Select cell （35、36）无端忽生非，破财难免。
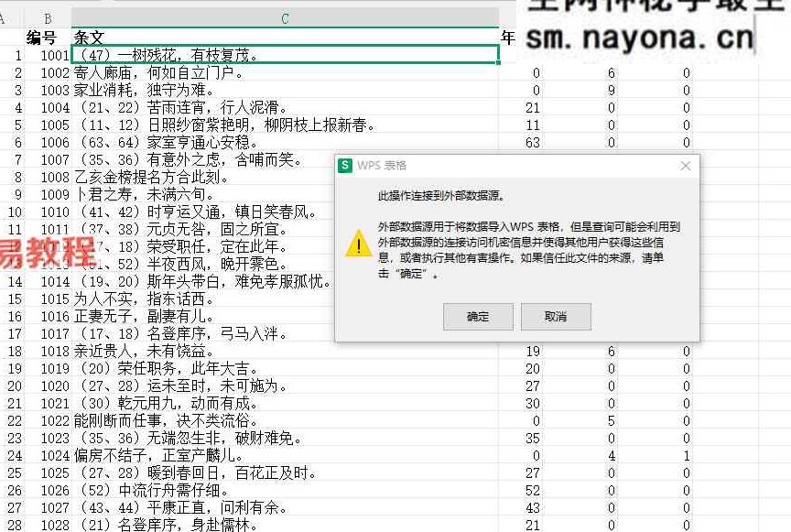The image size is (791, 532). coord(285,438)
